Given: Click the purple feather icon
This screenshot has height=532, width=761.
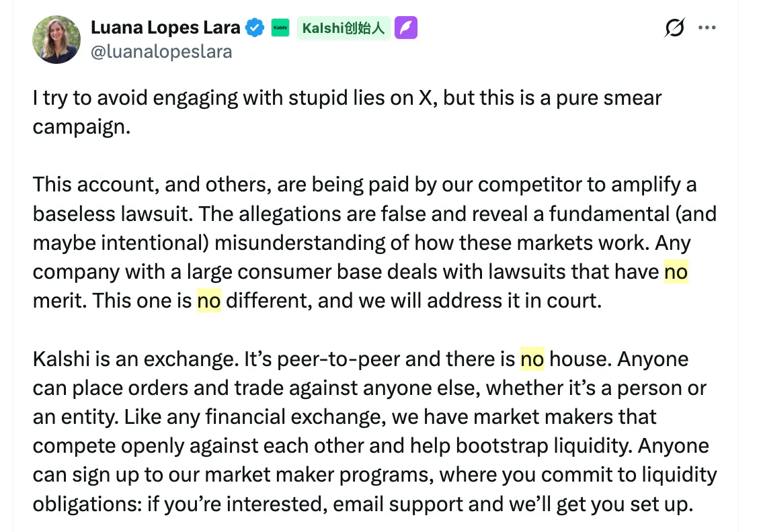Looking at the screenshot, I should [406, 28].
